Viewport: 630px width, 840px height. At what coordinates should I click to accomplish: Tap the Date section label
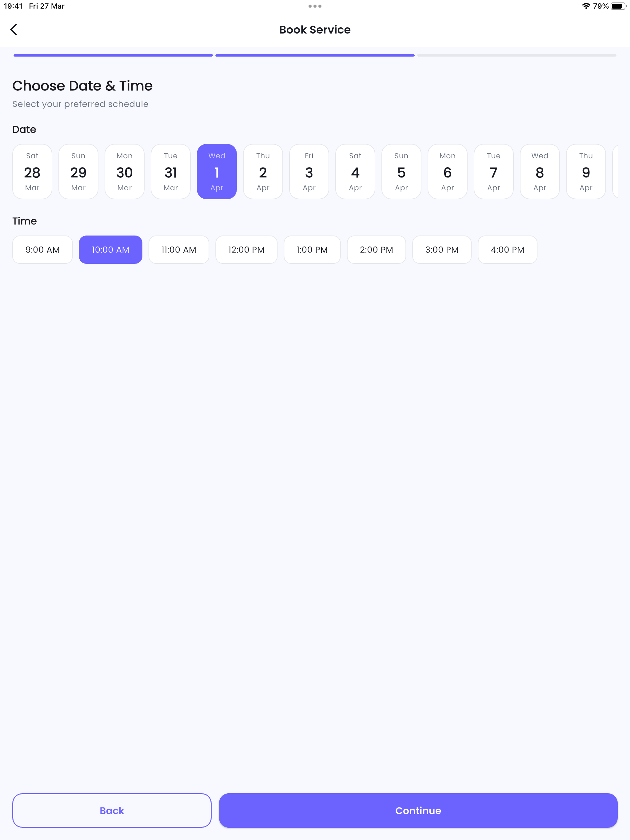click(24, 129)
